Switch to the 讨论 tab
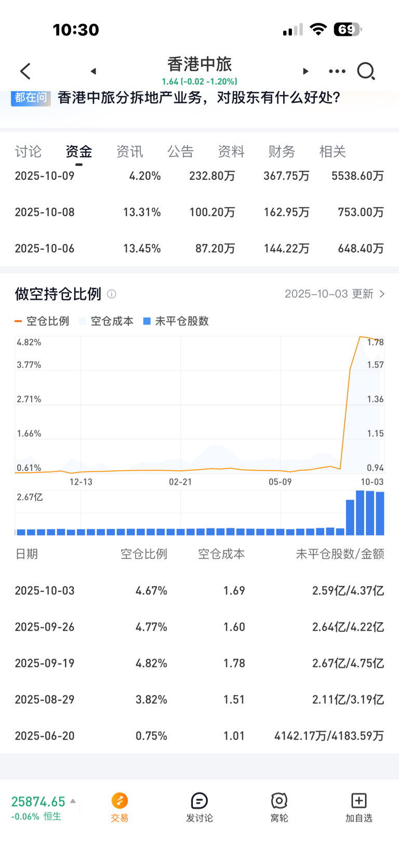Image resolution: width=399 pixels, height=868 pixels. coord(28,151)
